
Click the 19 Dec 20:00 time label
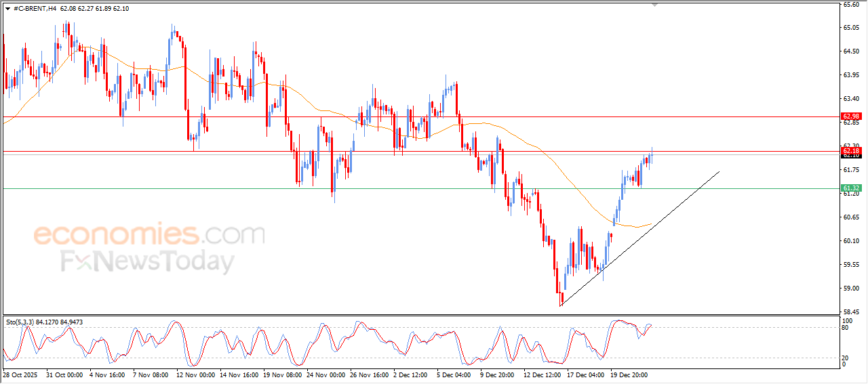(629, 374)
